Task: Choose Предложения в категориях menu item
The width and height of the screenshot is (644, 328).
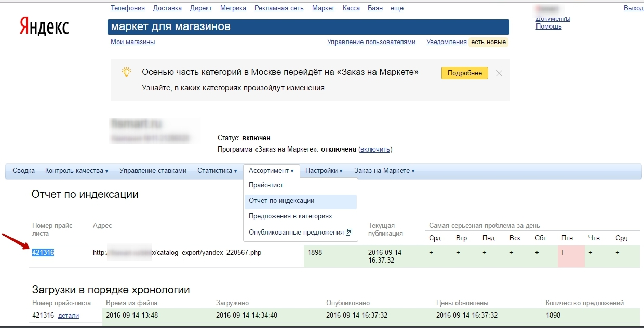Action: click(290, 216)
